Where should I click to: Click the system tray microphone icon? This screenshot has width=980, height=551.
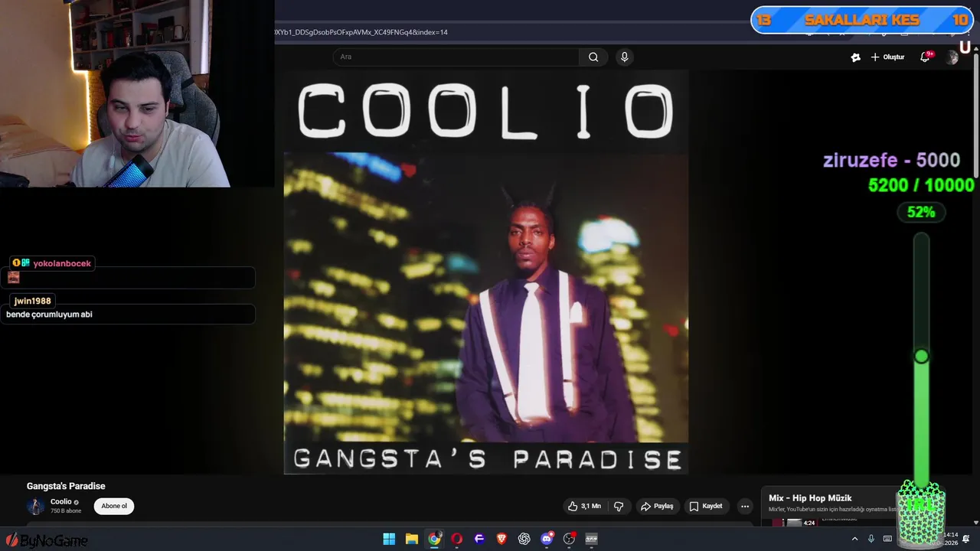871,539
